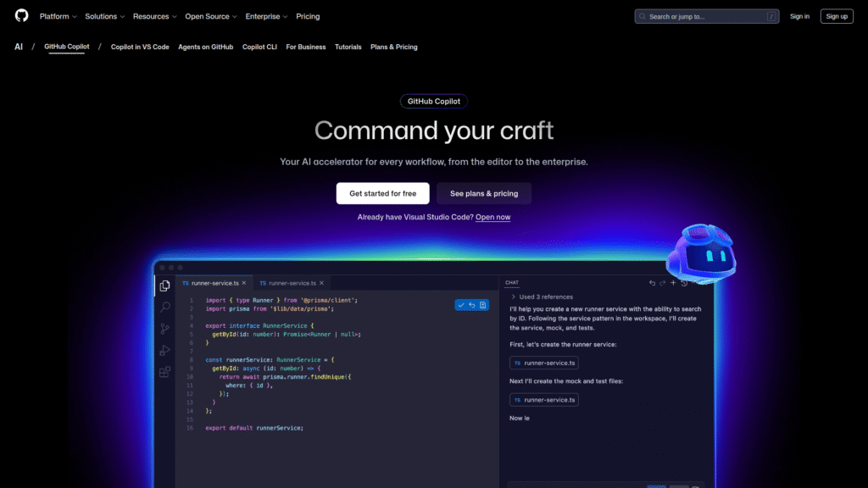Screen dimensions: 868x488
Task: Click the redo arrow in the Chat panel
Action: coord(662,282)
